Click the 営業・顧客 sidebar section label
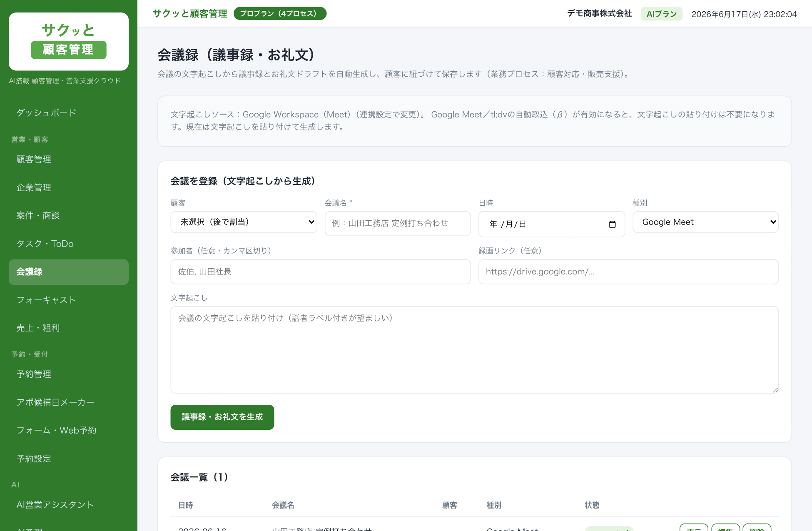 click(30, 140)
